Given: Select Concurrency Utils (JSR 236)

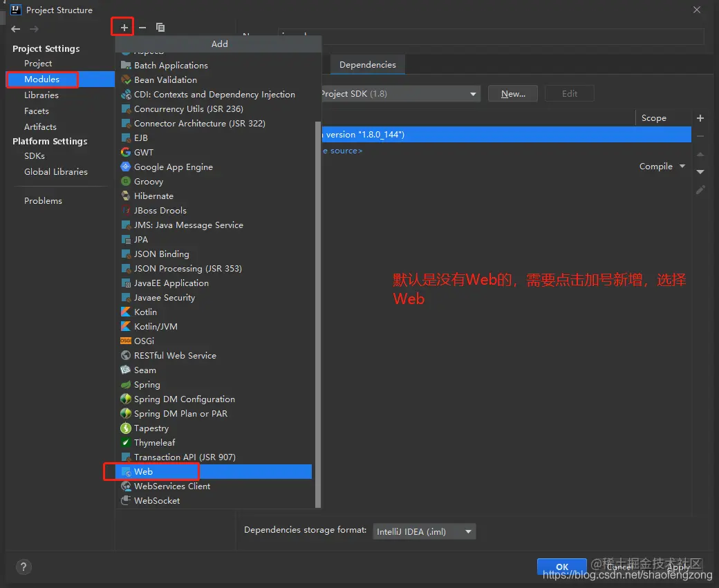Looking at the screenshot, I should [214, 108].
